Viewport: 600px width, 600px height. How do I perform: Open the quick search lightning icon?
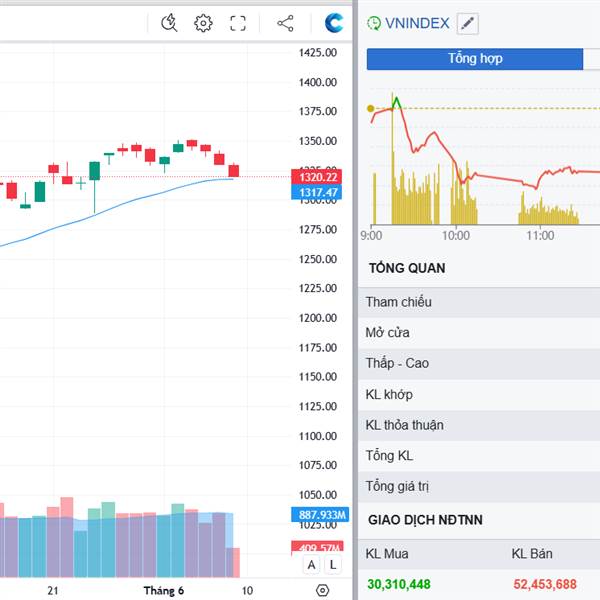click(169, 23)
